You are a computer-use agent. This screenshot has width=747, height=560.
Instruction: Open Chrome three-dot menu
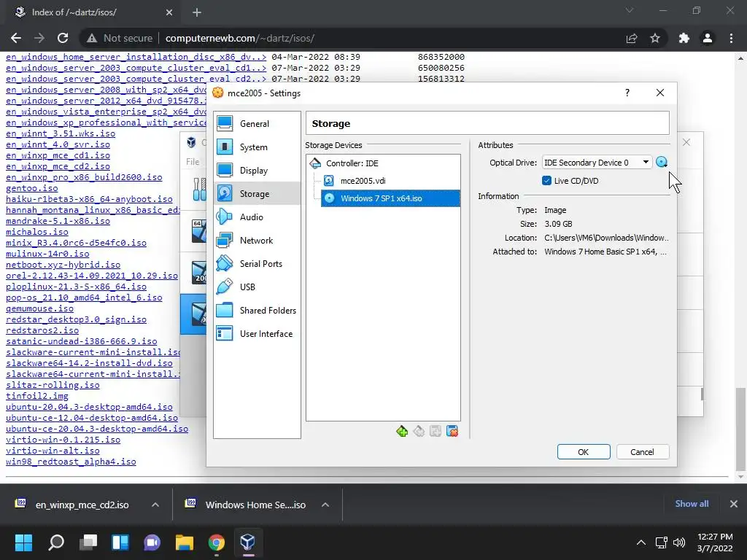pos(731,38)
